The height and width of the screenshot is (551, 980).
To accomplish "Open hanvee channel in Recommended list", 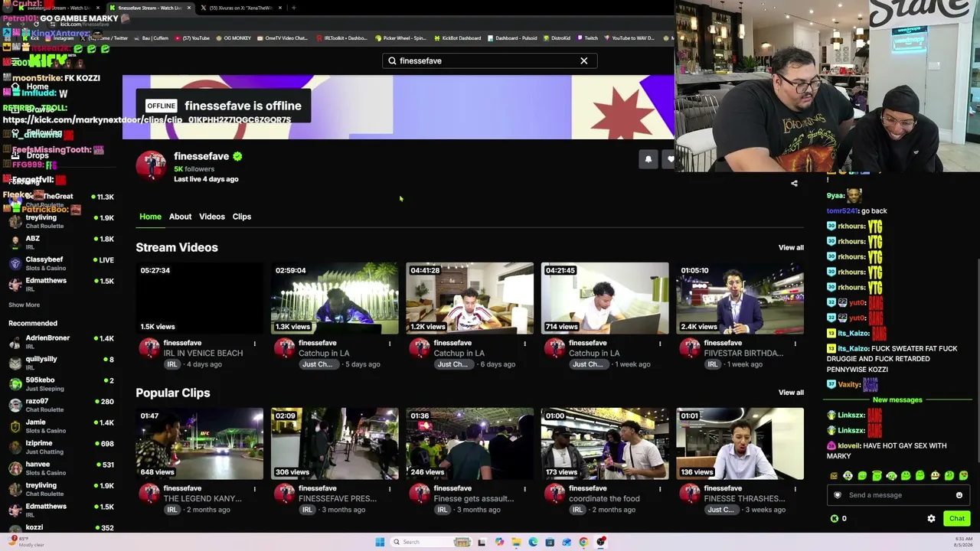I will pyautogui.click(x=61, y=468).
